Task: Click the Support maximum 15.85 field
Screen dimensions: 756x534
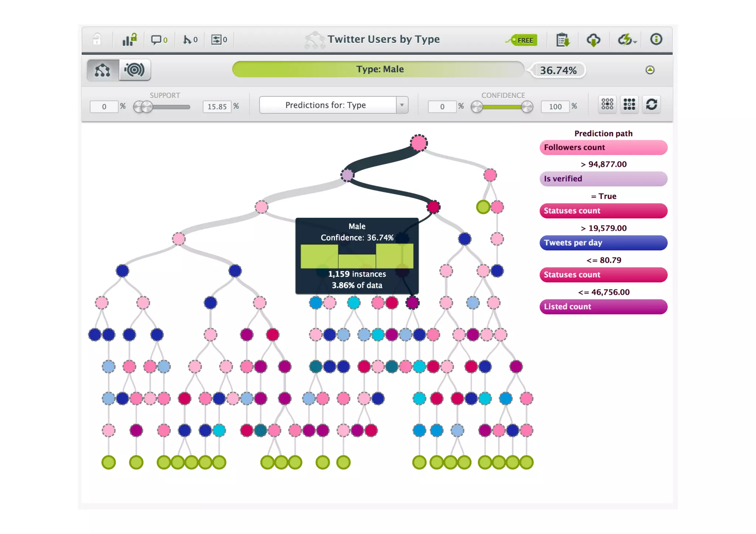Action: pyautogui.click(x=217, y=107)
